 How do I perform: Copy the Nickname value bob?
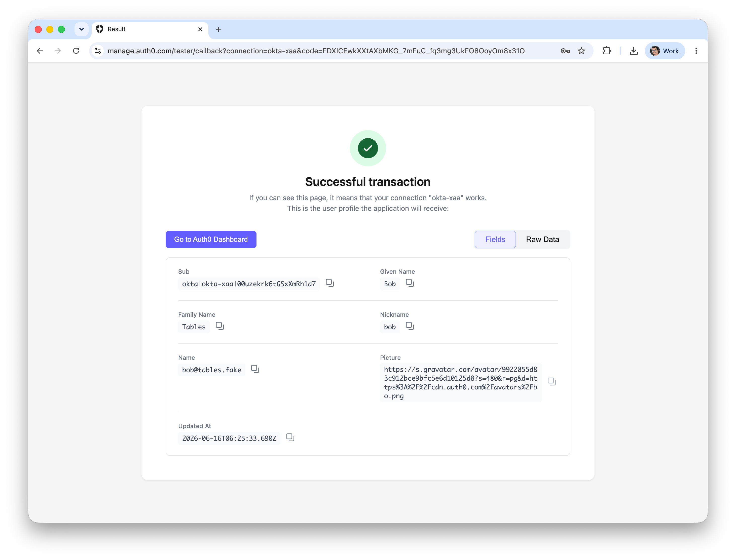pos(410,326)
